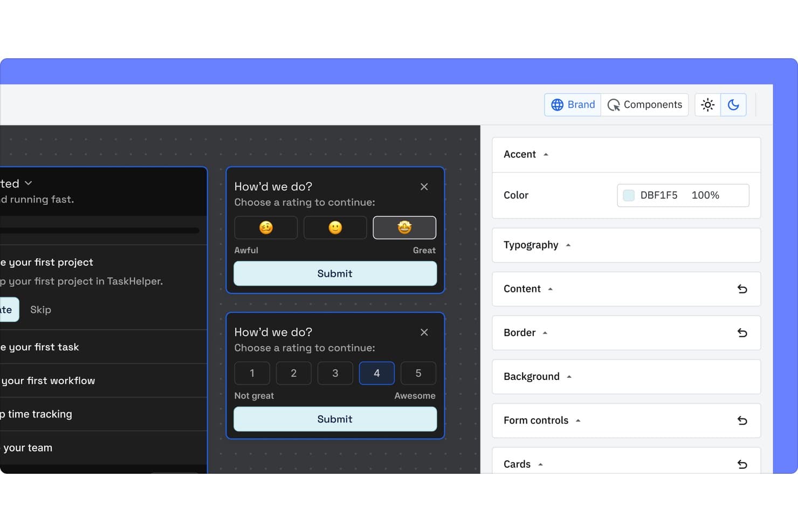This screenshot has height=532, width=798.
Task: Reset the Form controls section with undo arrow
Action: point(742,420)
